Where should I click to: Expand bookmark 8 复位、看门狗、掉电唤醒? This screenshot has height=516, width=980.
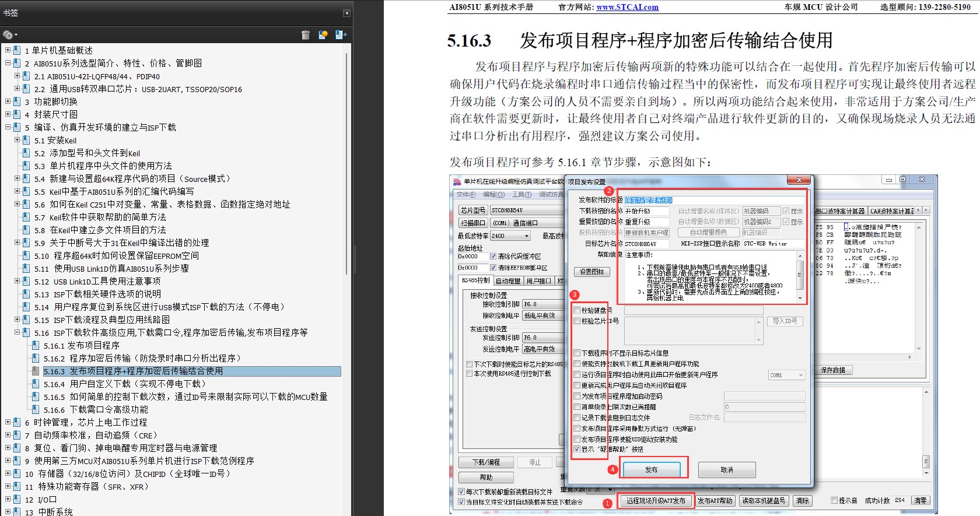tap(8, 448)
